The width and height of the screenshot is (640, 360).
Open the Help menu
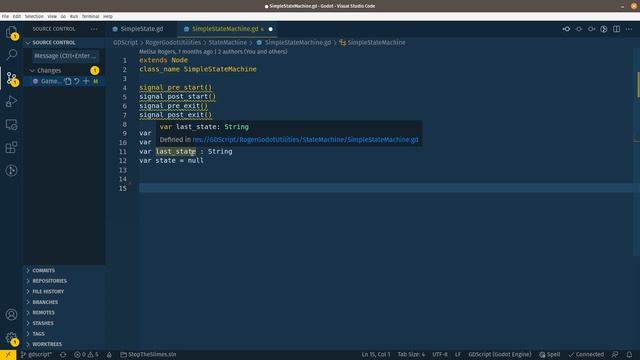point(108,17)
